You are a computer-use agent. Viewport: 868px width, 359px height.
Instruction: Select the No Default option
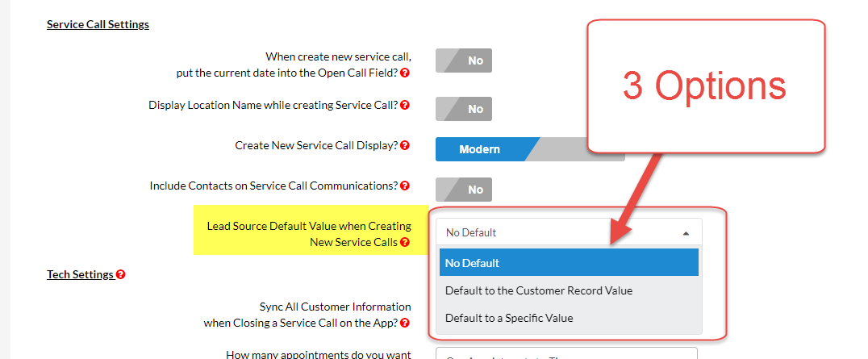point(569,263)
